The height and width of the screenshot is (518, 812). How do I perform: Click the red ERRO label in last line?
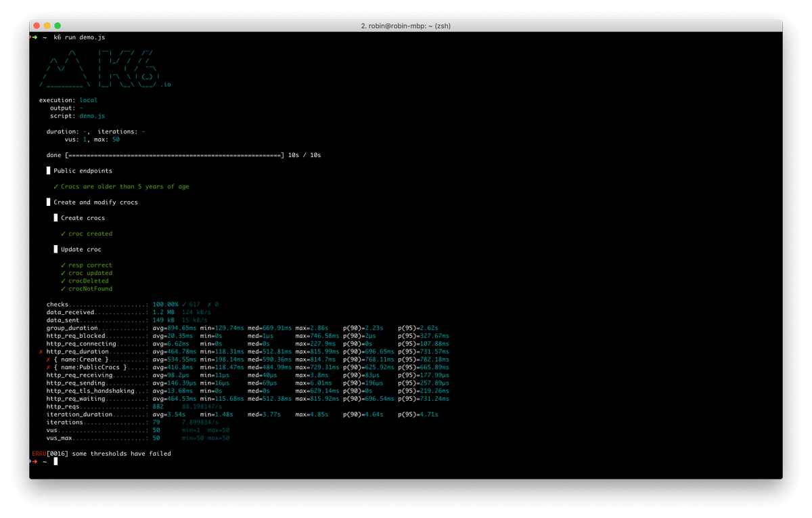pyautogui.click(x=39, y=454)
